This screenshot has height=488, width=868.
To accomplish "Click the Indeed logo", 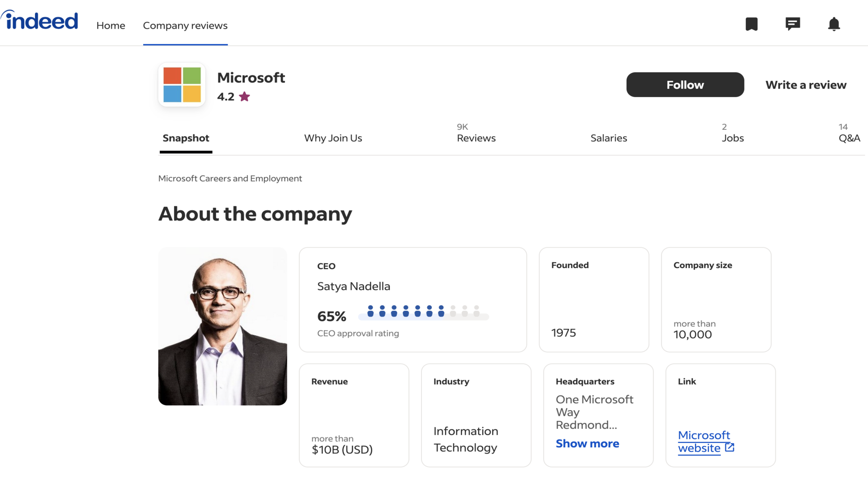I will tap(39, 21).
